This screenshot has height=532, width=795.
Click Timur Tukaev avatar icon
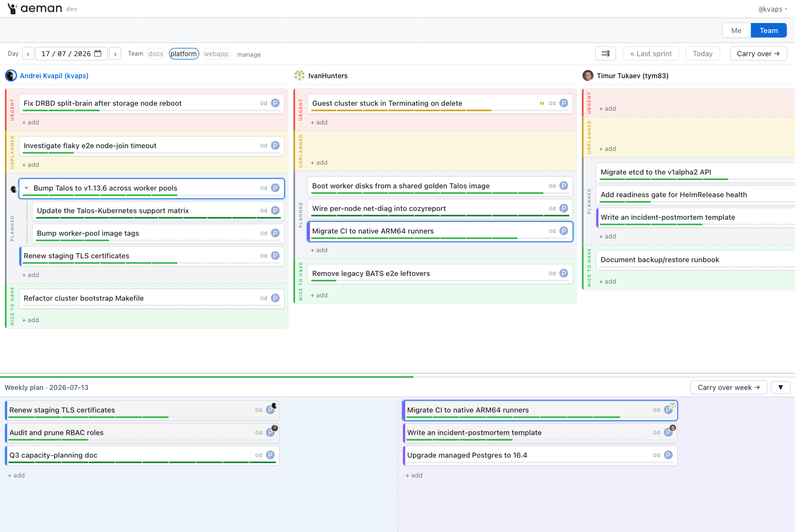click(588, 75)
